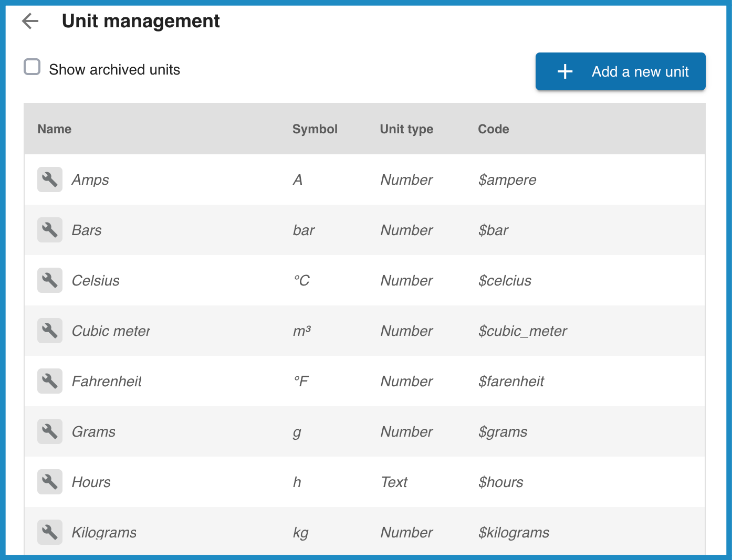Viewport: 732px width, 560px height.
Task: Open the wrench editor for Bars
Action: point(49,230)
